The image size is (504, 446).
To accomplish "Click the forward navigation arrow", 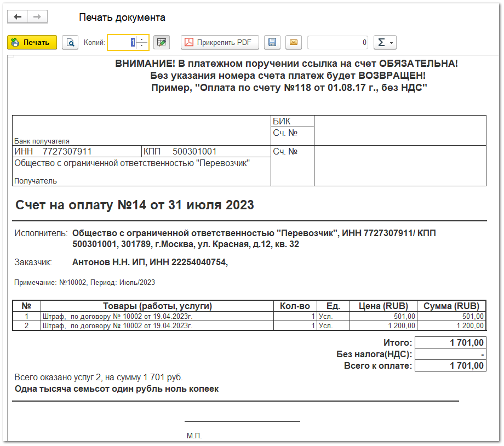I will click(x=37, y=17).
